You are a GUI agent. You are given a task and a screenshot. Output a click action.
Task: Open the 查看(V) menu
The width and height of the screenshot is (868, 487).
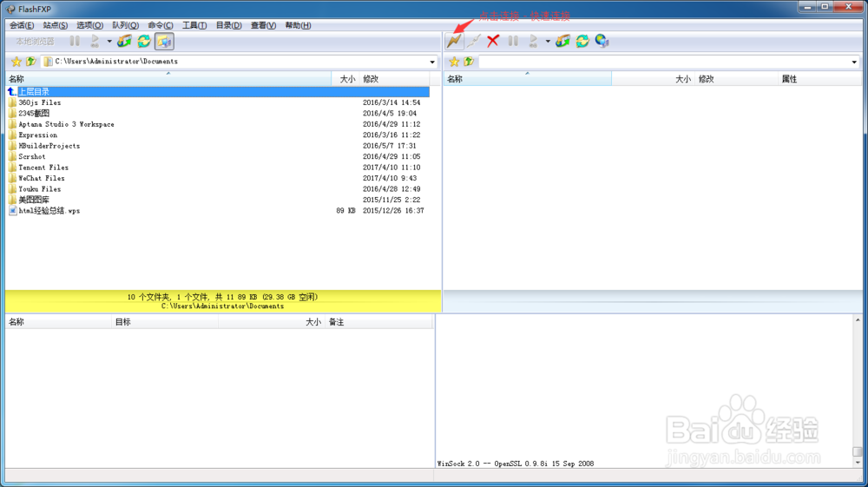(x=264, y=25)
